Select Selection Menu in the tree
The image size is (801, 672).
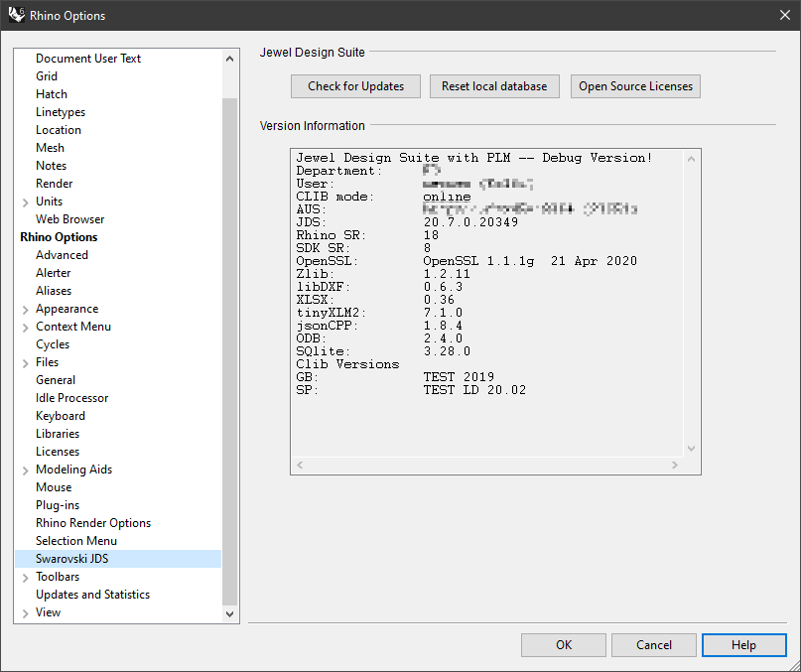(76, 541)
